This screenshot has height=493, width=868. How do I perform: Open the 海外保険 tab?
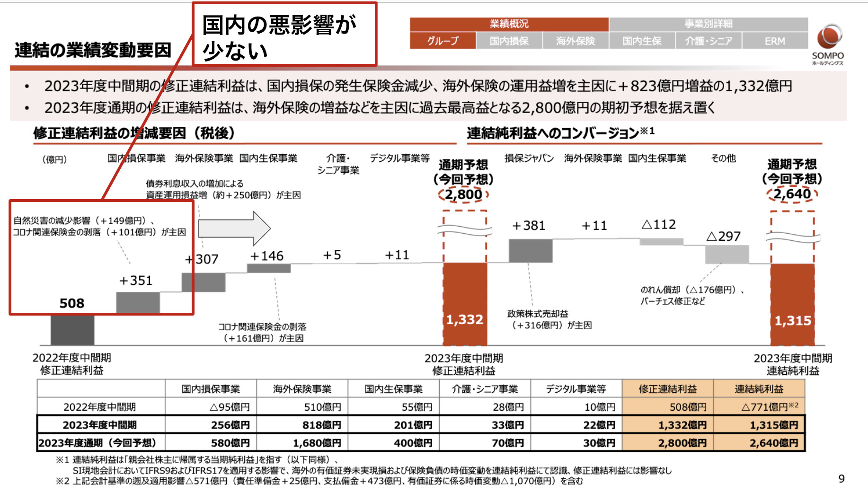click(x=575, y=41)
